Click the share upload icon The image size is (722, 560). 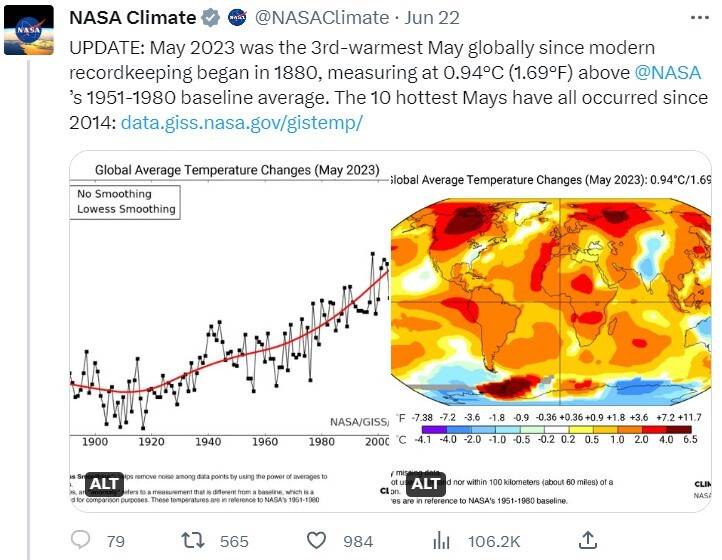coord(589,541)
